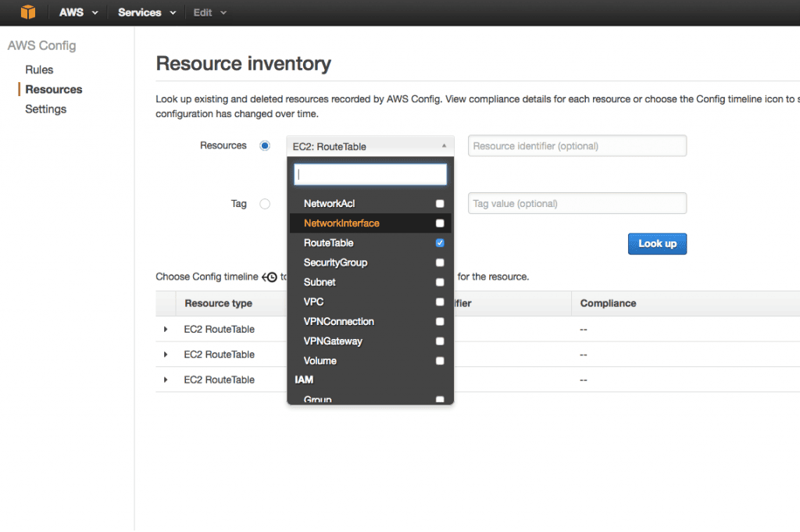
Task: Select the Tag lookup radio button
Action: (264, 204)
